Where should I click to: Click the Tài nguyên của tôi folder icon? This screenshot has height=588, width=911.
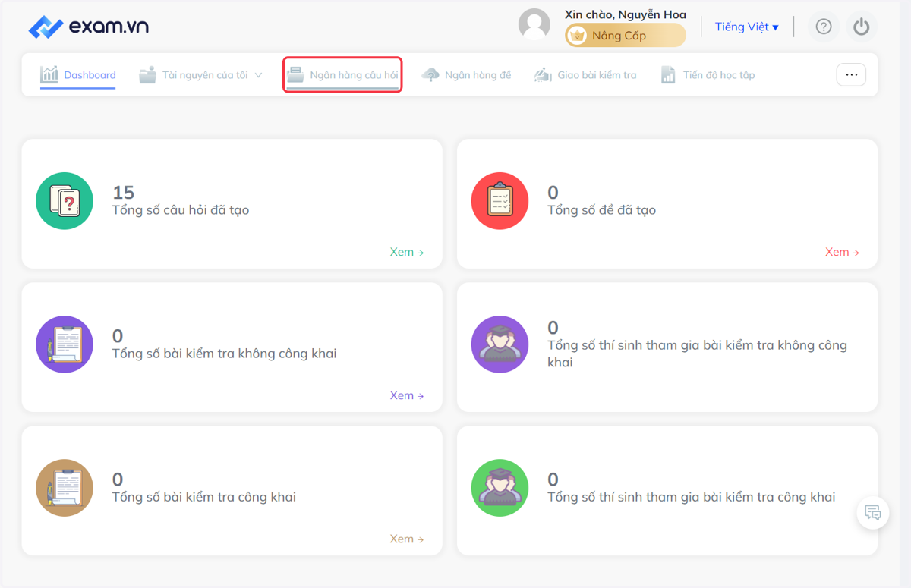(x=148, y=75)
